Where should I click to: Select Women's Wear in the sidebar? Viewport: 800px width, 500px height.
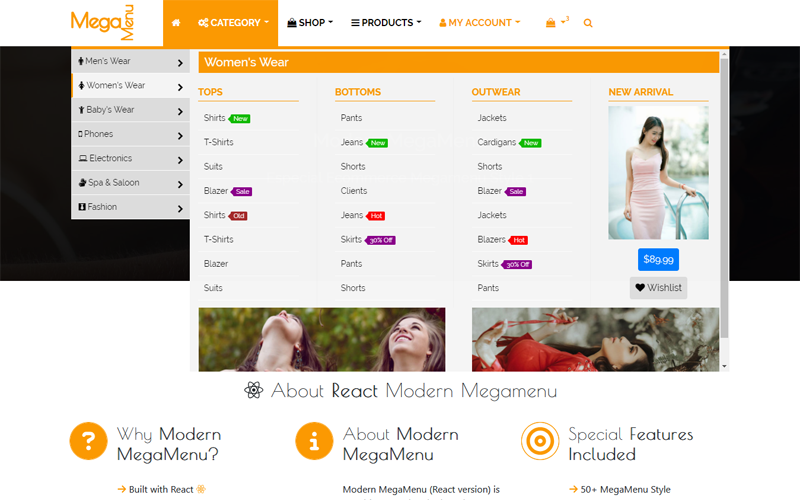pos(131,85)
